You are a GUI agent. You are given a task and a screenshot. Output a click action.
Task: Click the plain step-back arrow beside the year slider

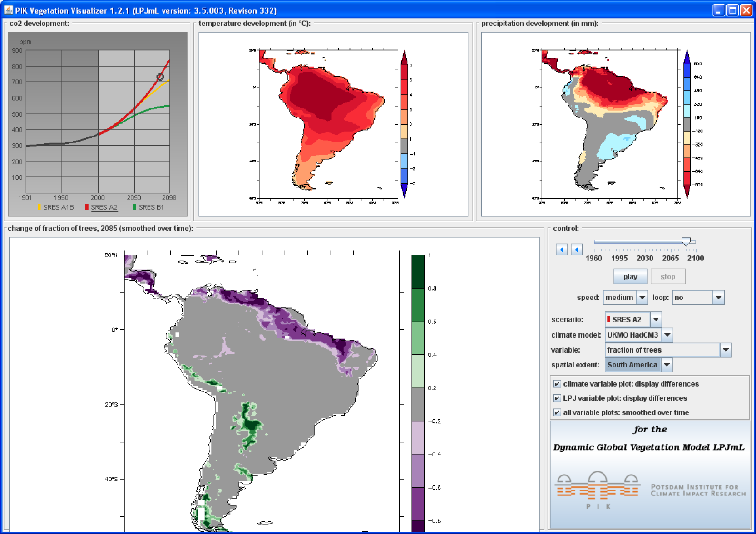[x=577, y=250]
